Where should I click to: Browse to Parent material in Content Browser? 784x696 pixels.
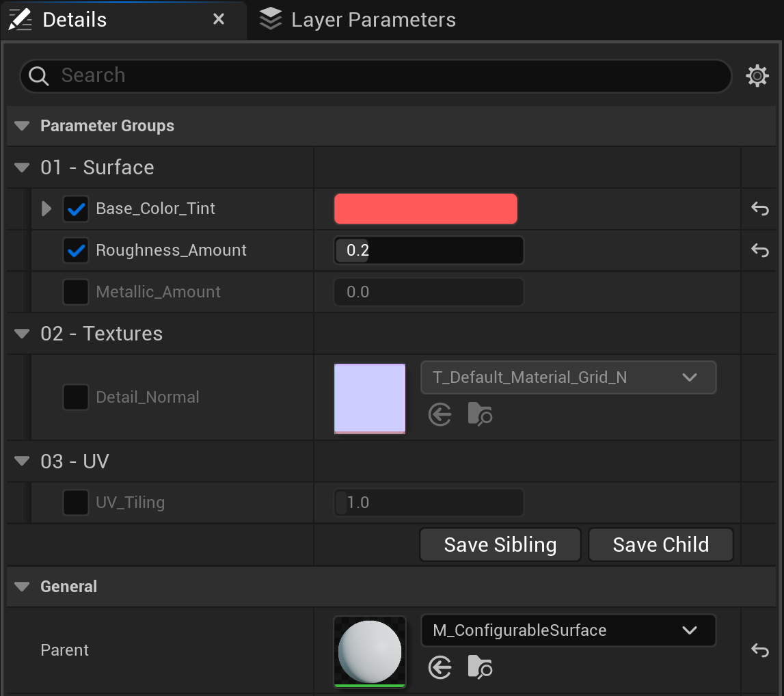480,667
